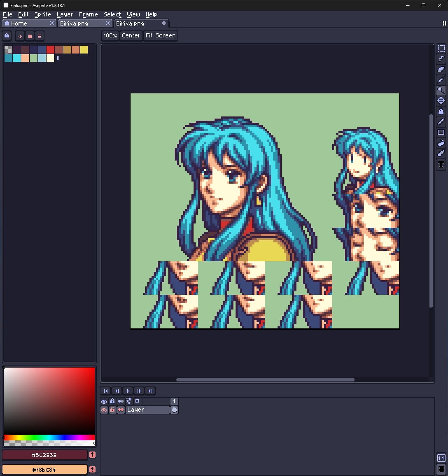
Task: Toggle visibility of all layers in header
Action: (104, 401)
